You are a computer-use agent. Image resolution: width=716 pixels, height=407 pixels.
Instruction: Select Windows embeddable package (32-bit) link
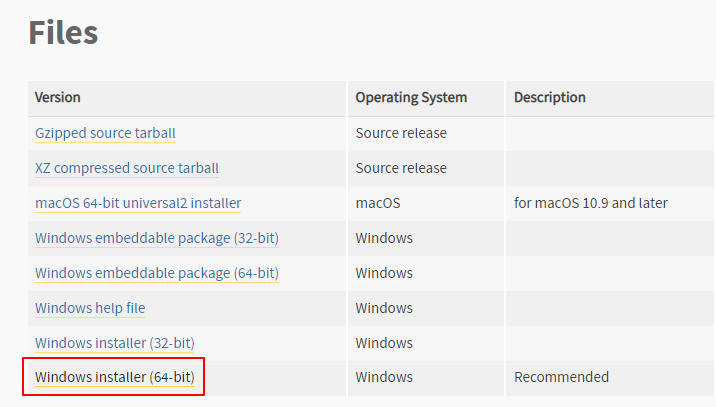(157, 238)
